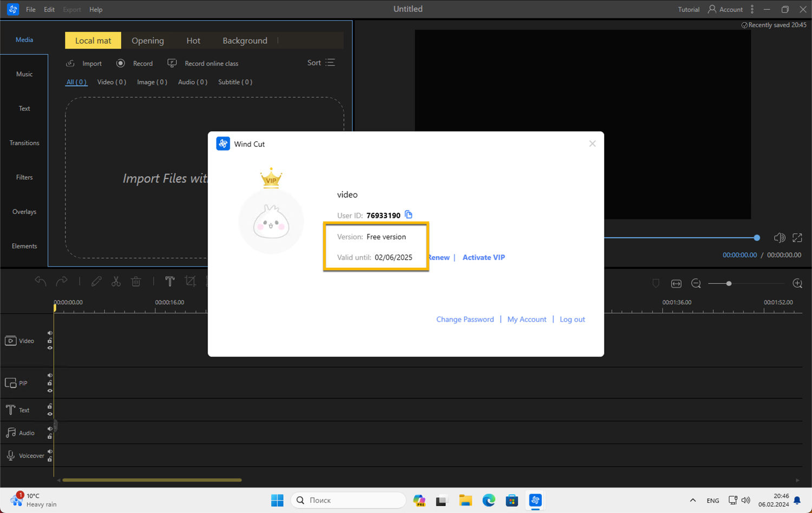This screenshot has height=513, width=812.
Task: Go to My Account link
Action: tap(527, 319)
